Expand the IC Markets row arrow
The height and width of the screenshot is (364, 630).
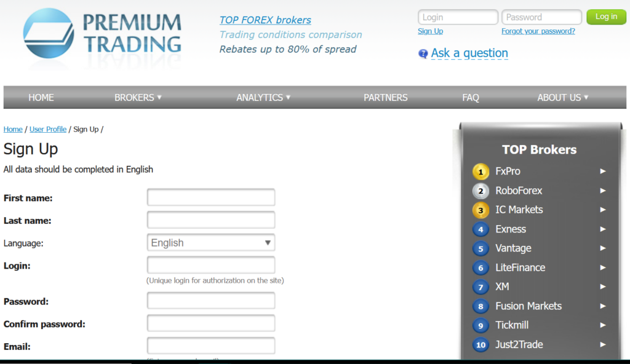click(x=603, y=210)
